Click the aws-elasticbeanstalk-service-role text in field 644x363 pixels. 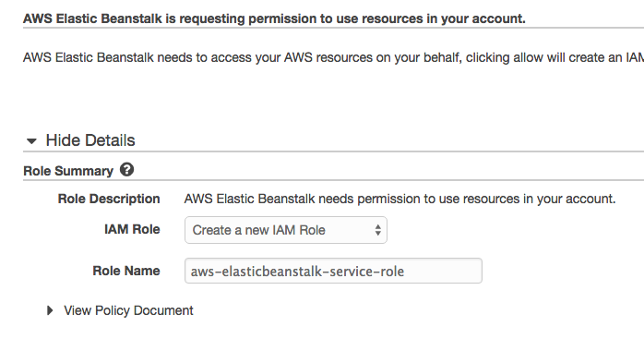pos(297,272)
